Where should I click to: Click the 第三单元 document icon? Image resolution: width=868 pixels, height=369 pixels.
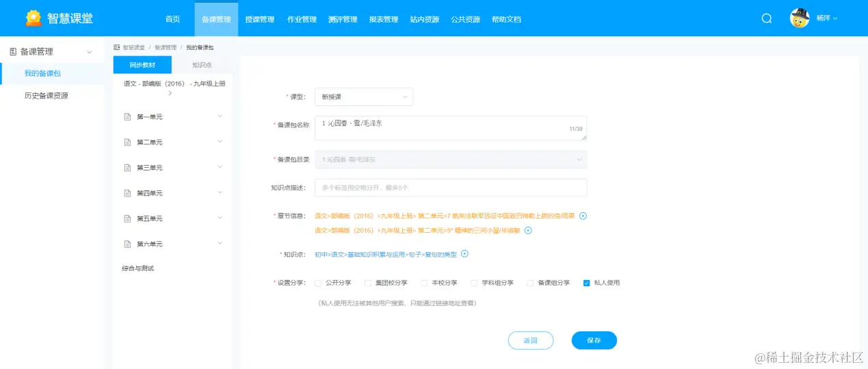tap(127, 168)
